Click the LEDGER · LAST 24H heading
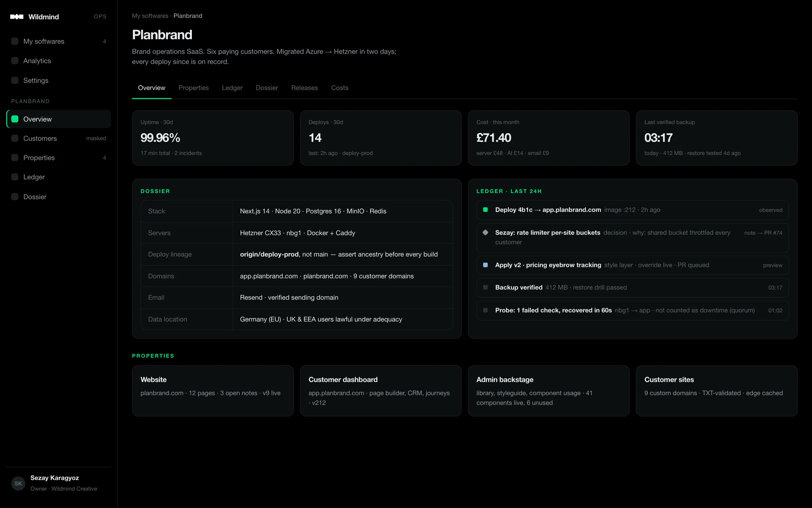 click(x=509, y=191)
